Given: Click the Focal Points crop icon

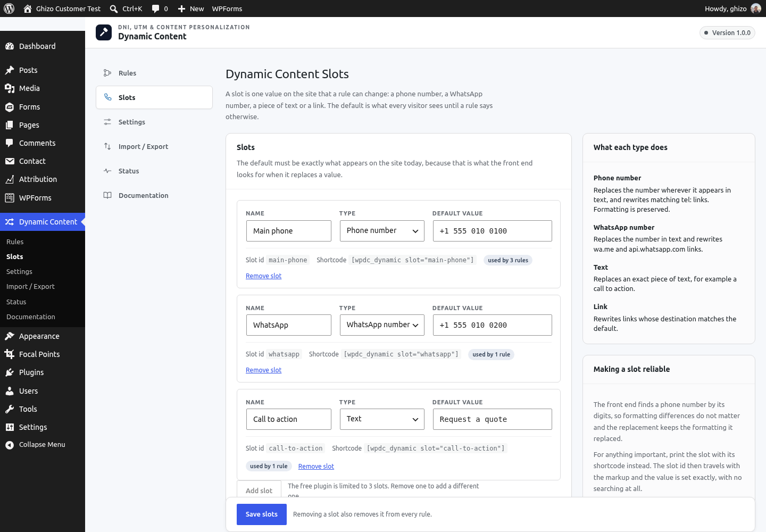Looking at the screenshot, I should click(x=10, y=354).
